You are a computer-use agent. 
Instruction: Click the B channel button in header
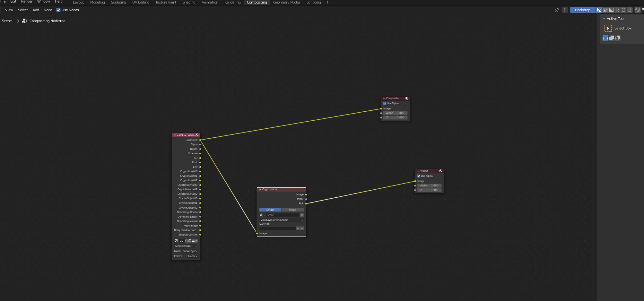(629, 10)
